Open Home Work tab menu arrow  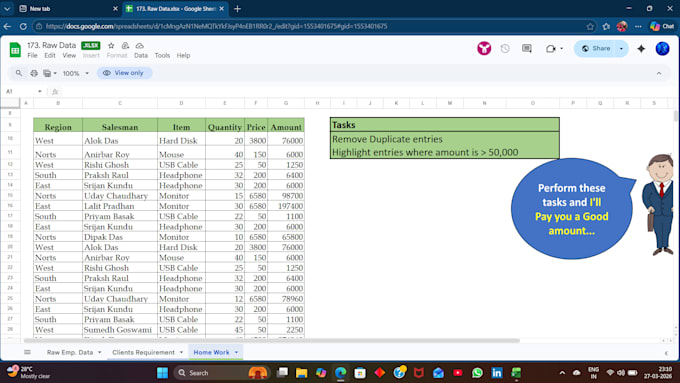click(x=236, y=352)
